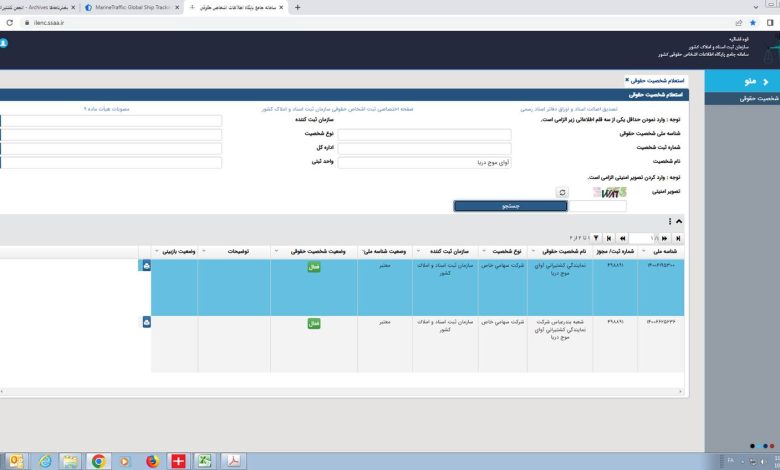Open the column dropdown for وضعیت بازبینی header
The width and height of the screenshot is (780, 470).
point(156,252)
